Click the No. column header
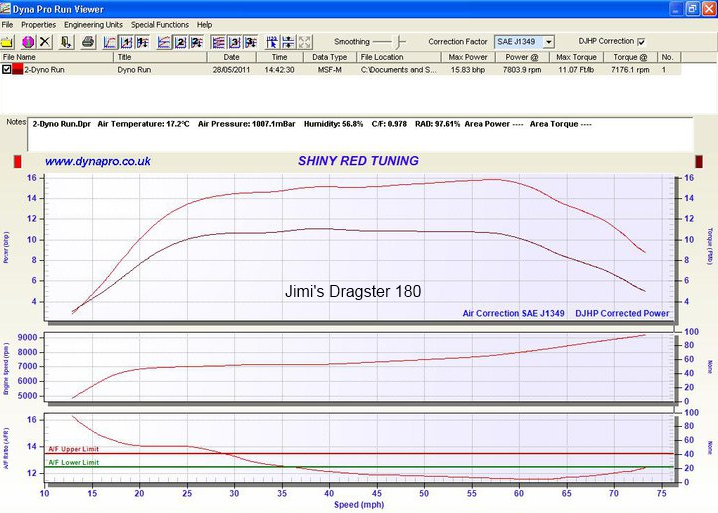 (669, 57)
